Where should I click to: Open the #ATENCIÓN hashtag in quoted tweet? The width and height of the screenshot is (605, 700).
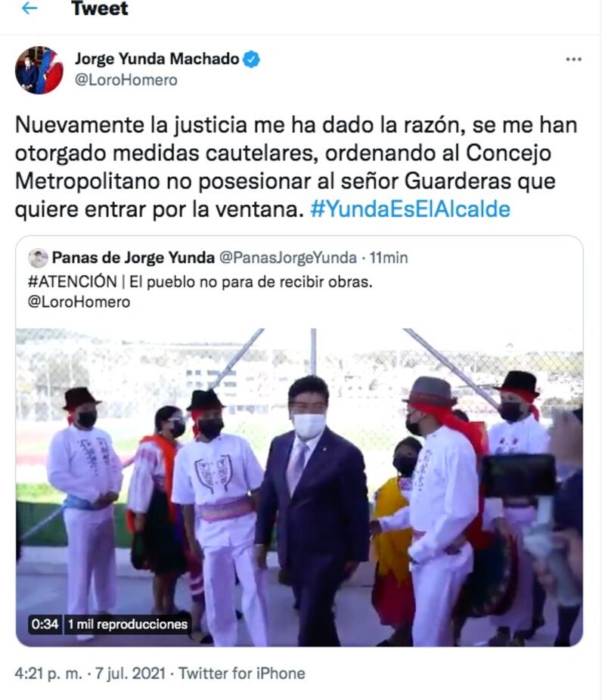coord(72,282)
